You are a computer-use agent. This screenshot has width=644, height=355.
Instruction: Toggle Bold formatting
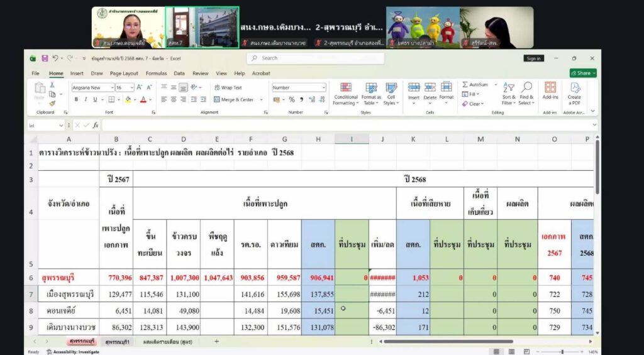(x=76, y=99)
